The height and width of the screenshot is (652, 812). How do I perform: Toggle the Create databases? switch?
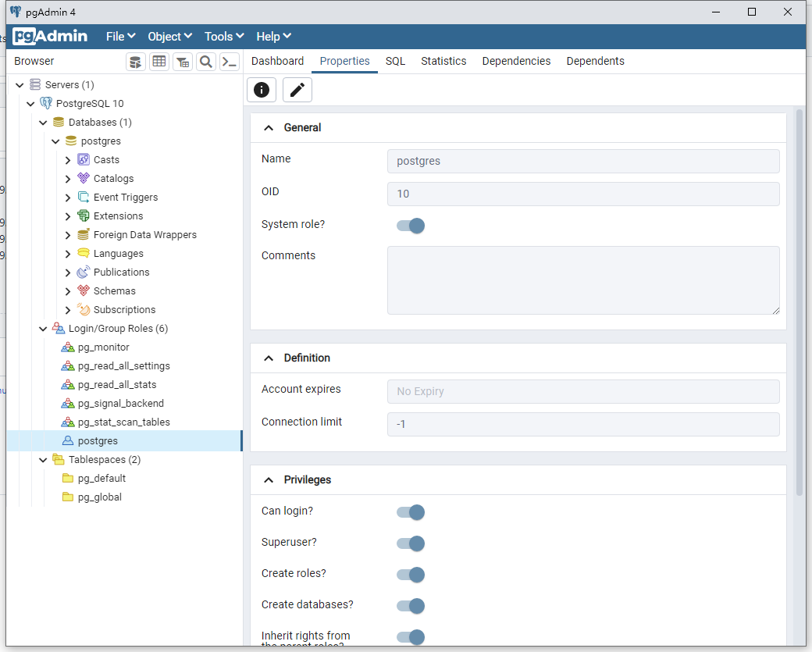(411, 605)
